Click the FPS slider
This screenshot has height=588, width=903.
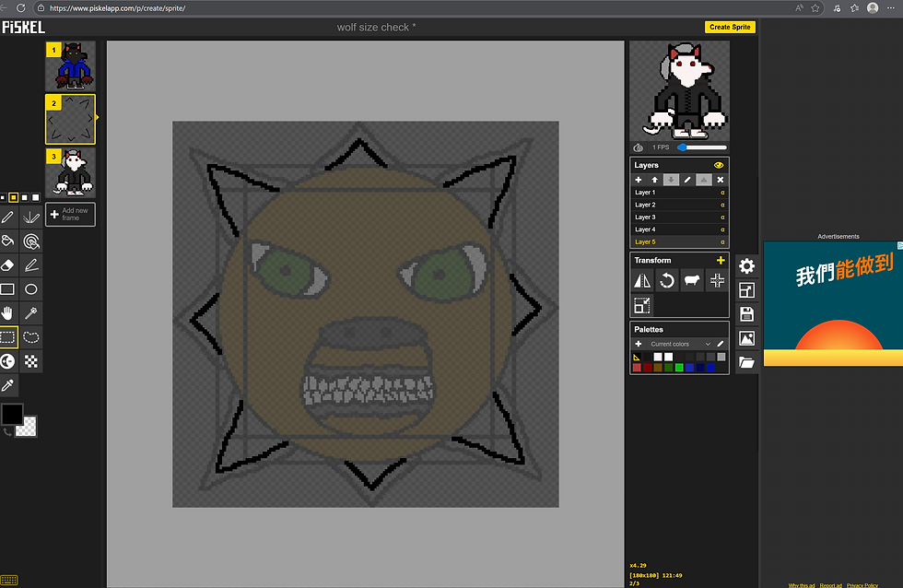coord(702,147)
